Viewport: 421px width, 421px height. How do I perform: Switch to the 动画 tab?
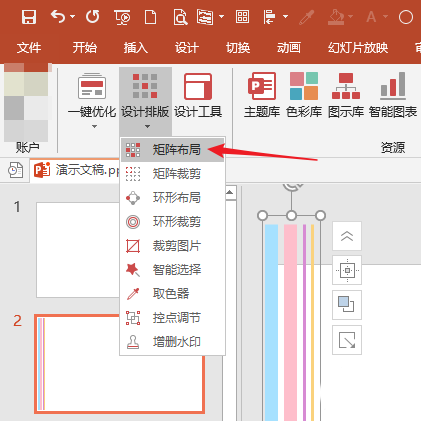(x=289, y=48)
